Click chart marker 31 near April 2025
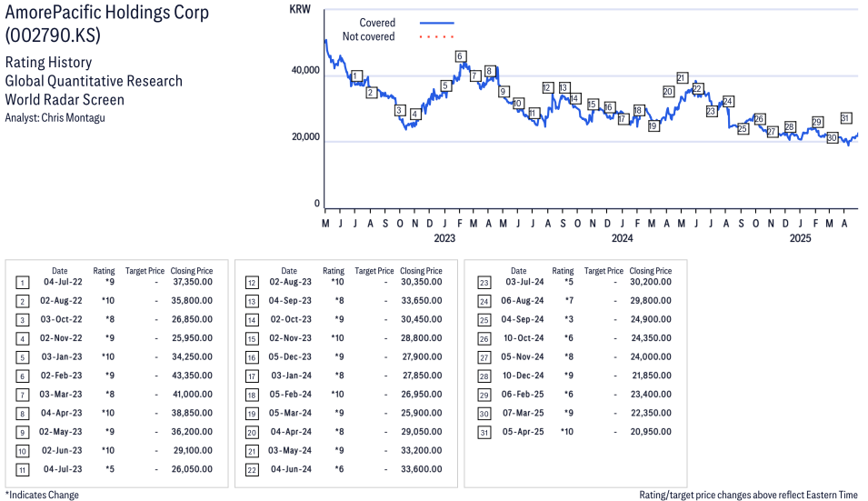 tap(845, 118)
